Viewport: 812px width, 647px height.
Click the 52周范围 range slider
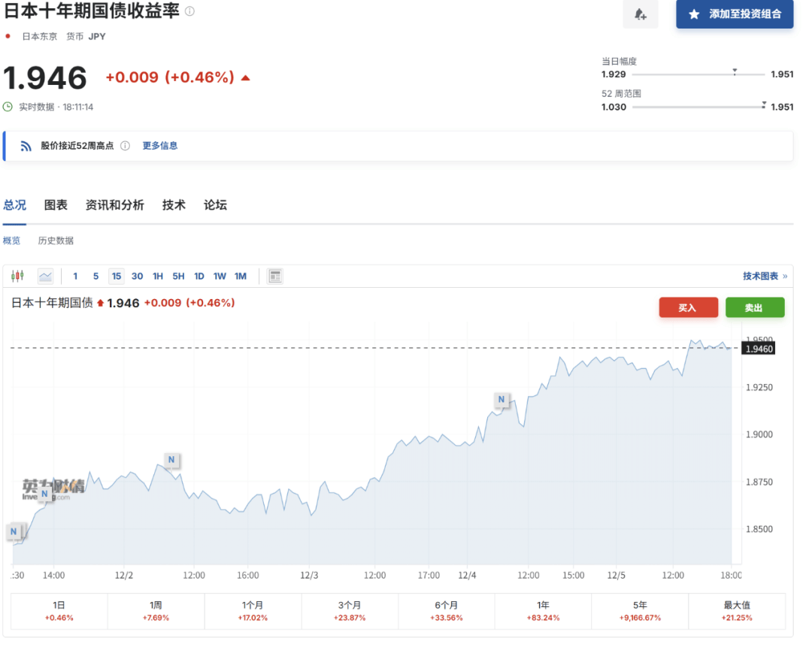698,107
